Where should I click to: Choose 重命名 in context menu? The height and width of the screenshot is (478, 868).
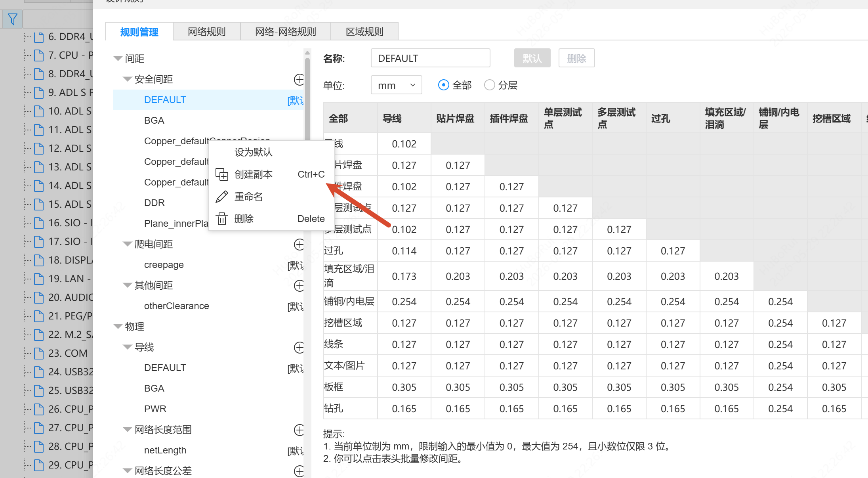[272, 197]
